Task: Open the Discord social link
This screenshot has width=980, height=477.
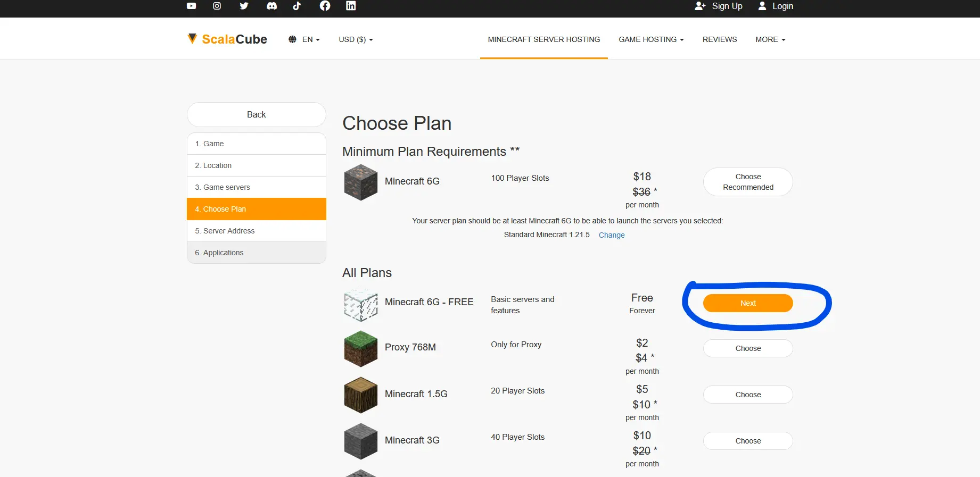Action: tap(271, 6)
